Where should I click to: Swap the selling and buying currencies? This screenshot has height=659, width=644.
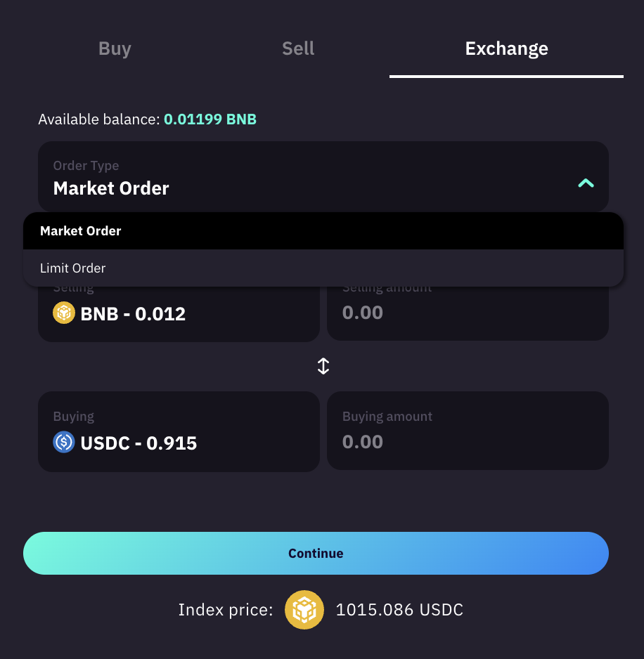[323, 366]
